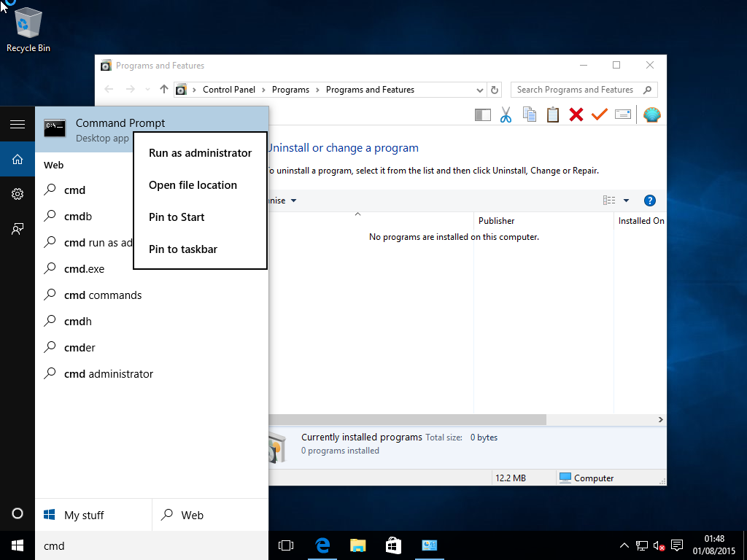
Task: Click the cmd administrator suggestion
Action: [x=152, y=373]
